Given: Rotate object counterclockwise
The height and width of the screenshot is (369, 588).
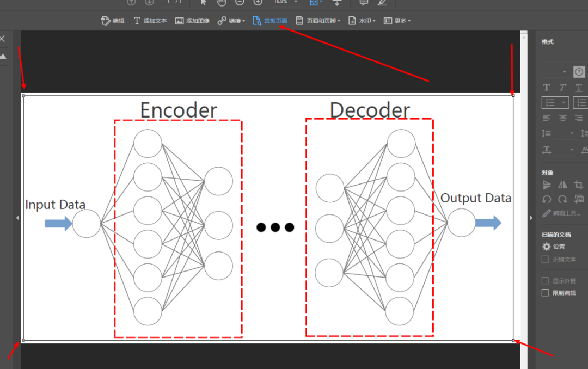Looking at the screenshot, I should (547, 199).
